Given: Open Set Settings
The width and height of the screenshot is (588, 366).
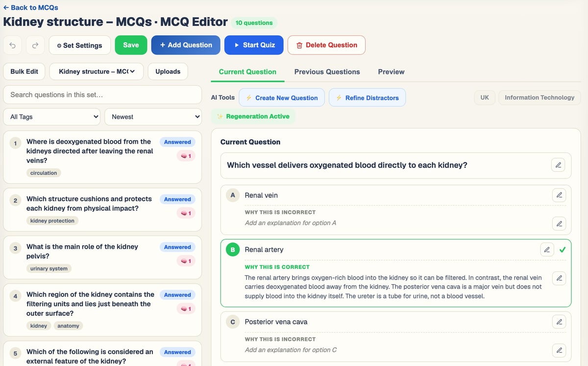Looking at the screenshot, I should coord(80,45).
